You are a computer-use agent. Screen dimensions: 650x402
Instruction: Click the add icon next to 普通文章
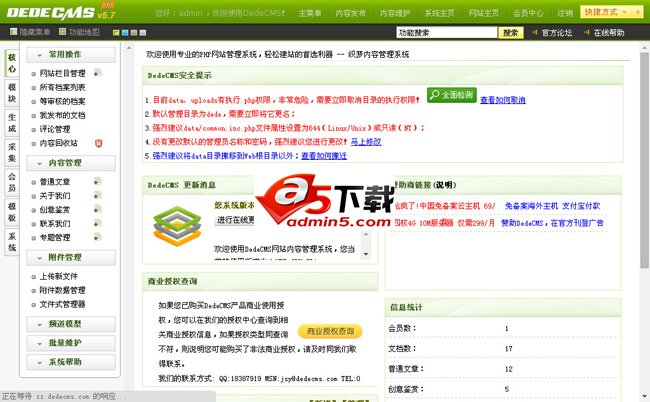[x=97, y=182]
